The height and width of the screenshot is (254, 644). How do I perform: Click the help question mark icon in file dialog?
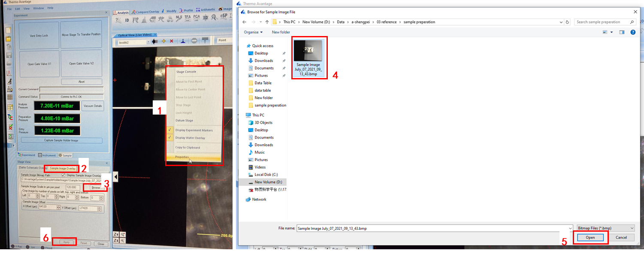(632, 32)
